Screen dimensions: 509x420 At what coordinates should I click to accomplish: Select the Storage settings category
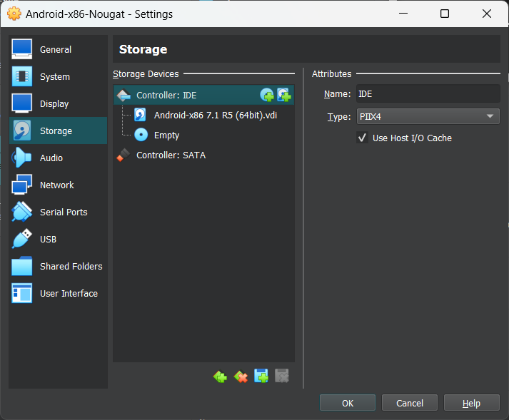(58, 130)
